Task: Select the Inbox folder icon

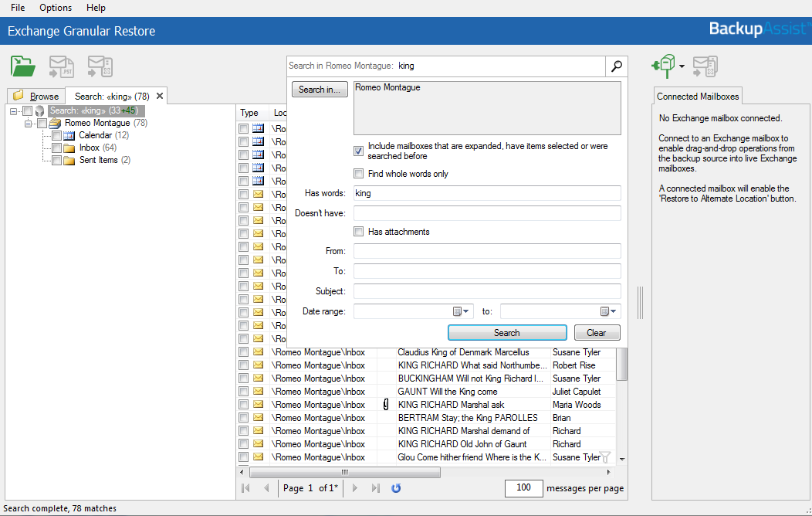Action: pos(69,148)
